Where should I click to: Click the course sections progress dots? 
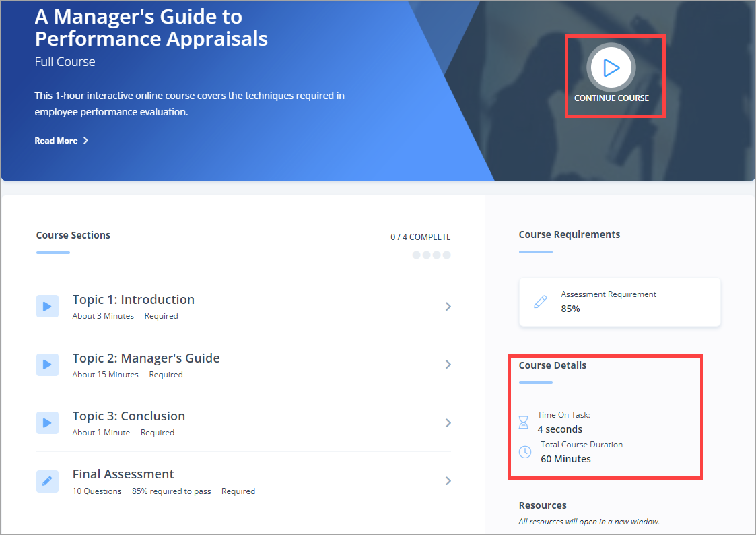(x=432, y=255)
